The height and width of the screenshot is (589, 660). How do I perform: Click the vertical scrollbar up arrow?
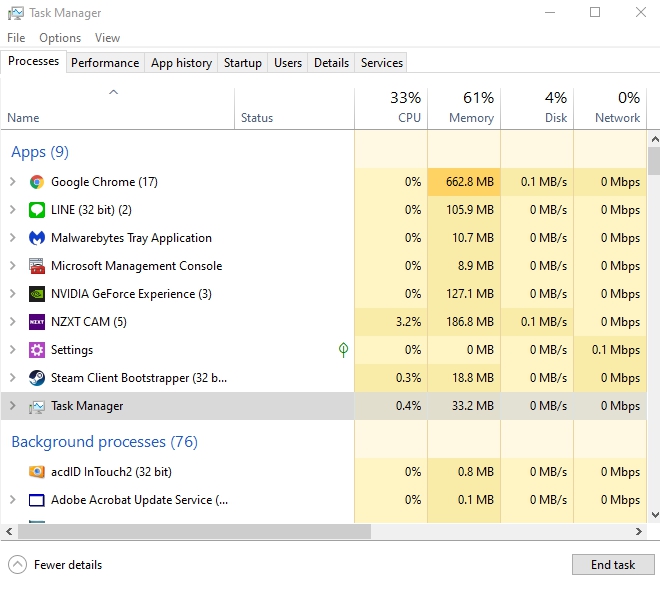click(655, 139)
